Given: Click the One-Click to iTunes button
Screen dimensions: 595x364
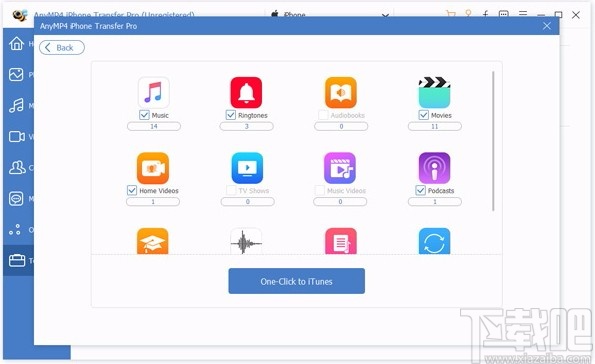Looking at the screenshot, I should pyautogui.click(x=296, y=281).
